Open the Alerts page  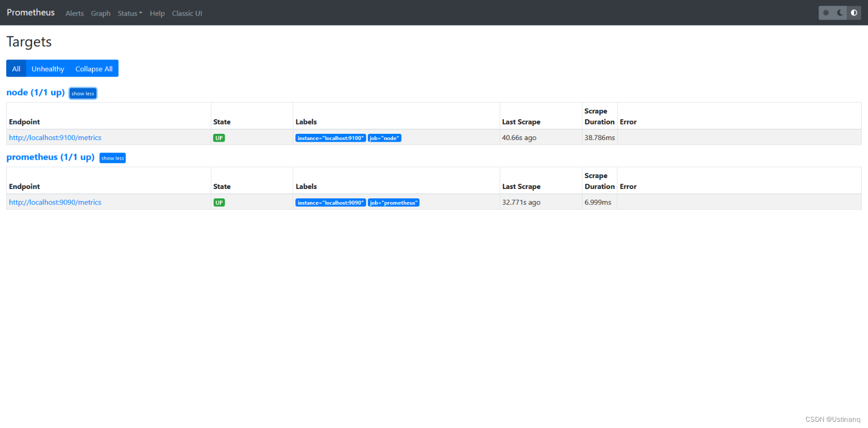(75, 14)
